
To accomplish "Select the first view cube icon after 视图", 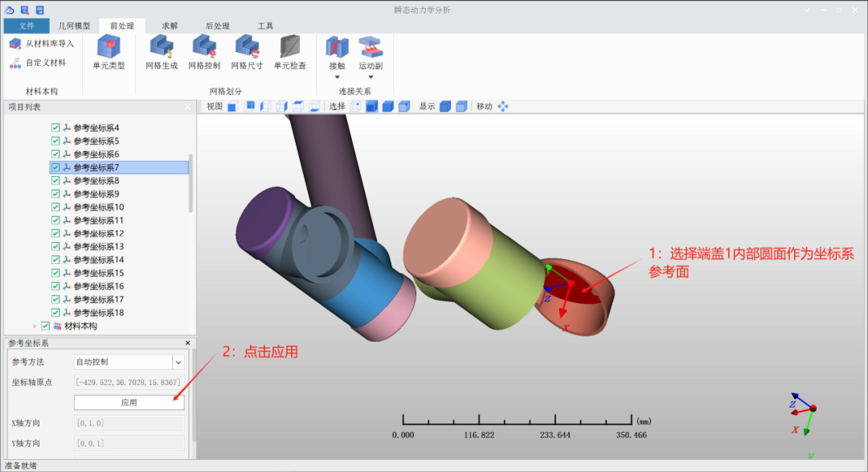I will (232, 106).
